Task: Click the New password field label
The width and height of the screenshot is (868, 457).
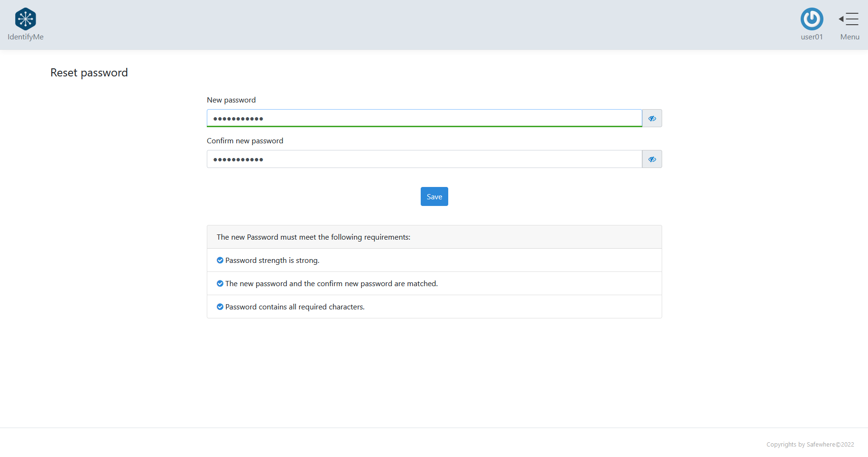Action: tap(231, 100)
